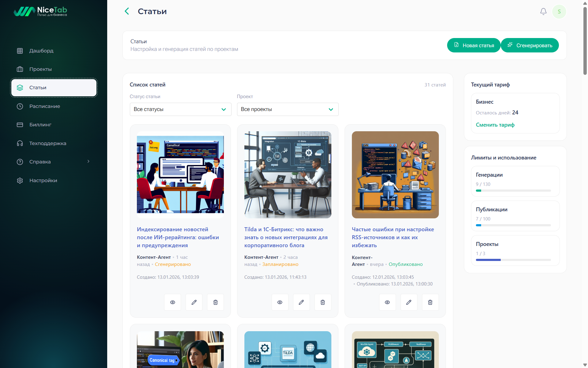Edit the Tilda и 1С-Битрикс article
588x368 pixels.
(301, 302)
